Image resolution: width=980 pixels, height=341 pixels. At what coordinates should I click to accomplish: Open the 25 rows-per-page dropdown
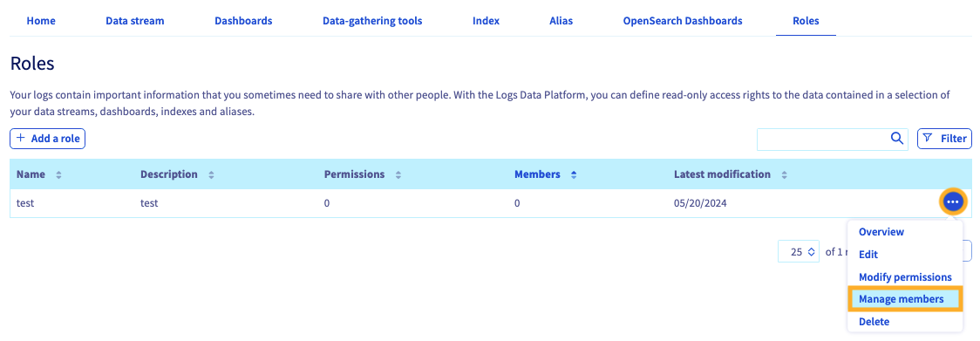point(798,251)
